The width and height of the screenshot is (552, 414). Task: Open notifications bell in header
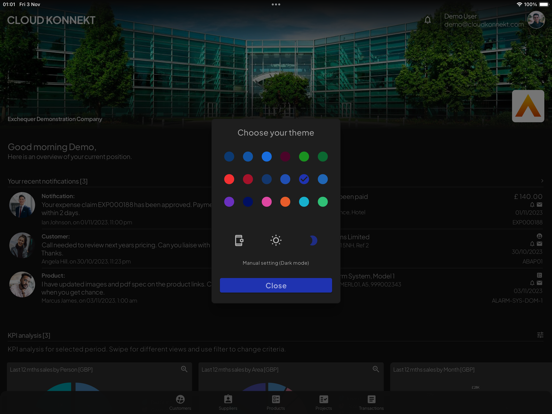[427, 20]
